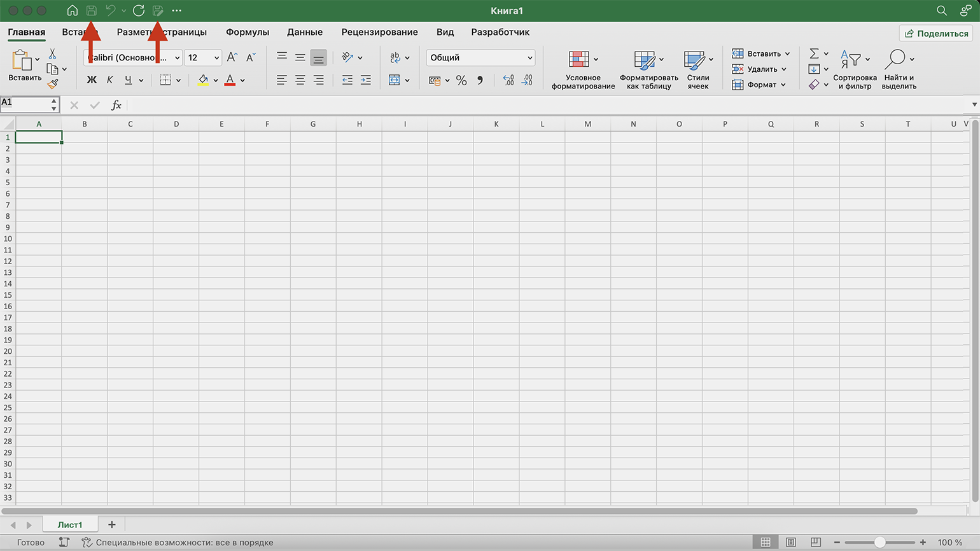
Task: Click the Поделиться button
Action: click(x=936, y=33)
